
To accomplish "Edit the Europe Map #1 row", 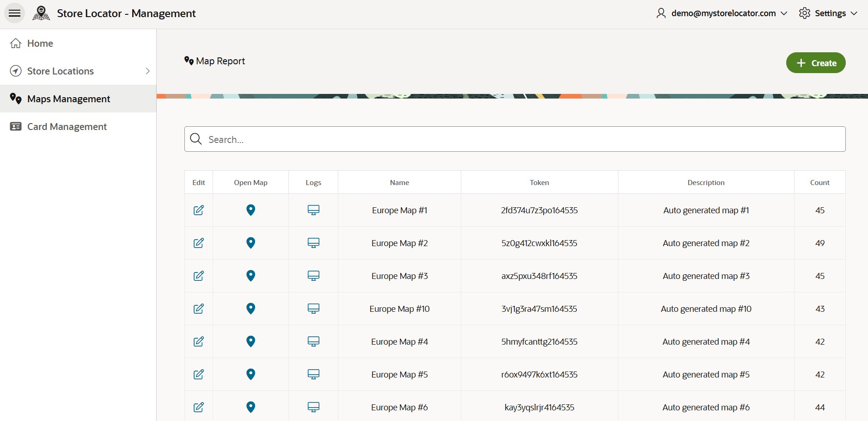I will (199, 210).
